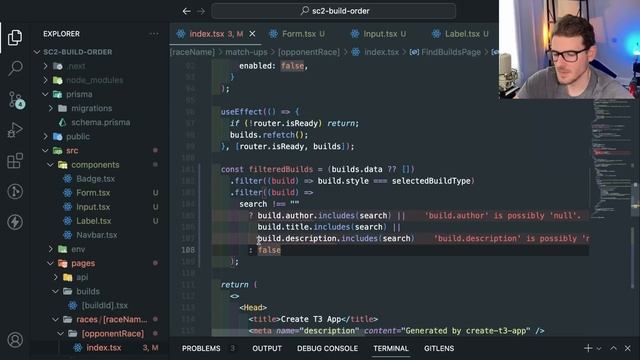The width and height of the screenshot is (640, 360).
Task: Collapse the components folder
Action: point(95,164)
